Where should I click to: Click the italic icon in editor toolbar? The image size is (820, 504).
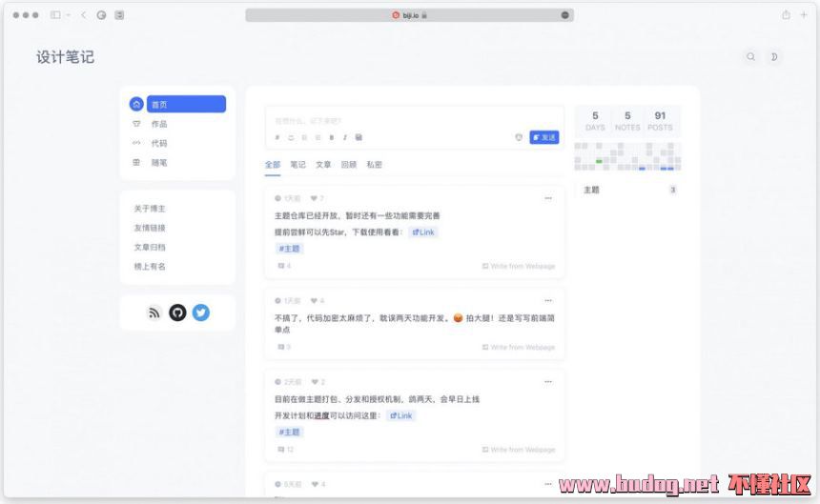(x=345, y=138)
